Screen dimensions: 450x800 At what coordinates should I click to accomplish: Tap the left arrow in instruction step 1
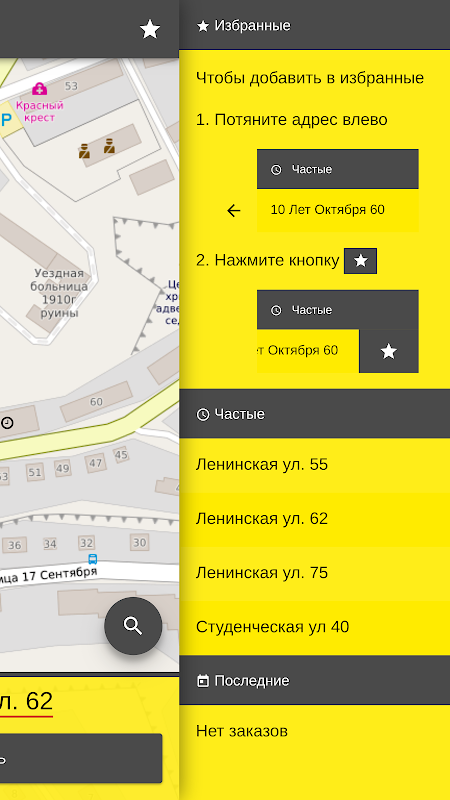(x=234, y=210)
